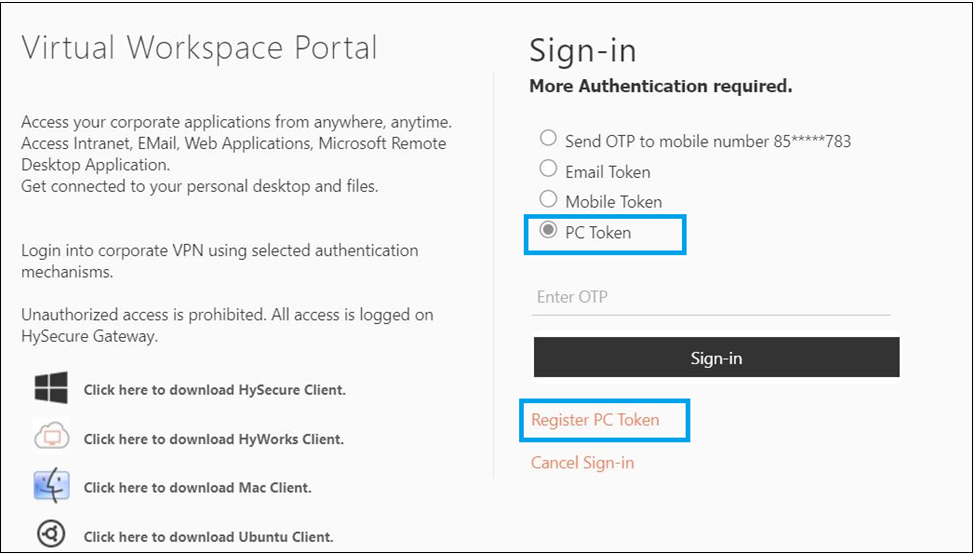Click the black Sign-in button

click(716, 358)
